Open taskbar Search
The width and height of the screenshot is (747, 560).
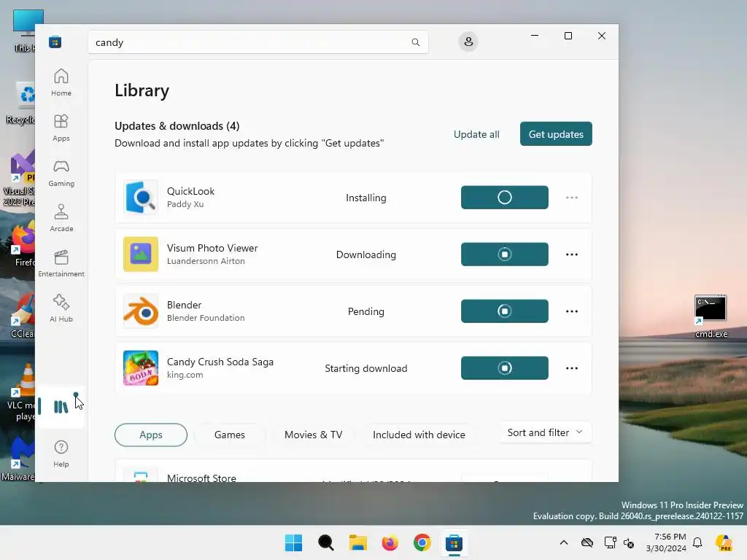coord(326,542)
